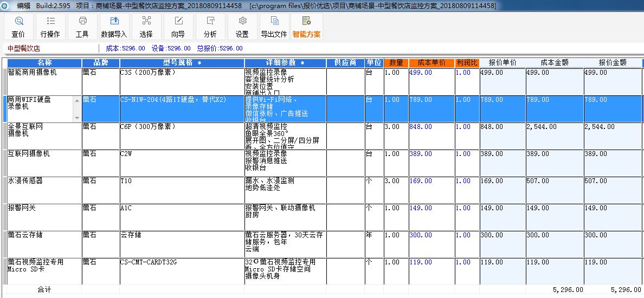The width and height of the screenshot is (644, 298).
Task: Click quantity 3.00 in 全景互联网摄像机 row
Action: pos(396,136)
